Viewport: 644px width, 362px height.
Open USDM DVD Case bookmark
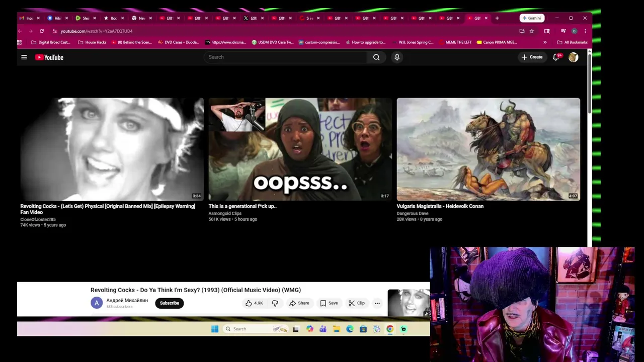[x=273, y=42]
